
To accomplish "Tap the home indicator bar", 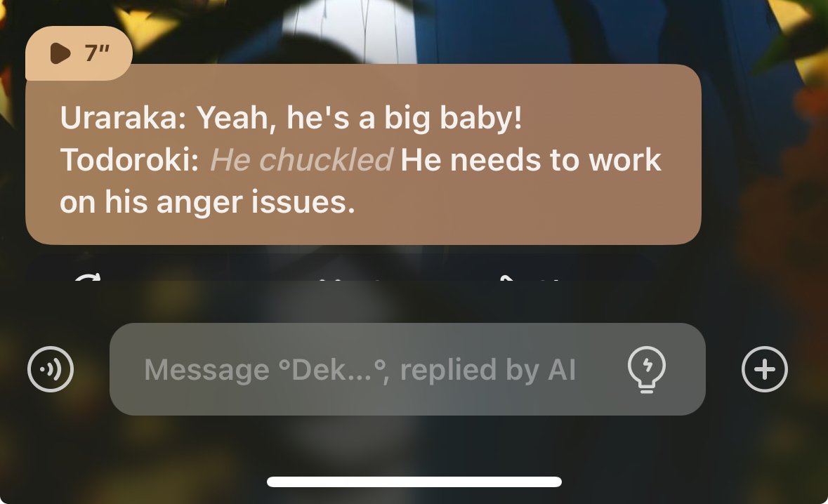I will pos(414,482).
